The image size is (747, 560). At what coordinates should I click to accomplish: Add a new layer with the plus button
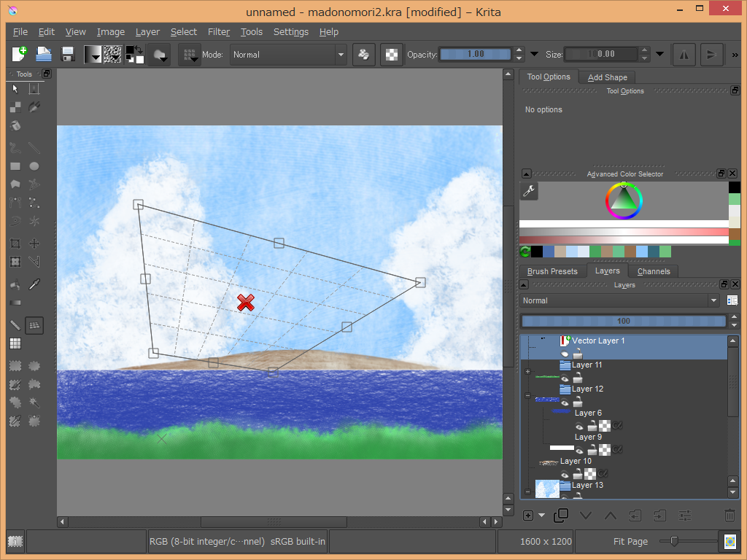[x=528, y=516]
